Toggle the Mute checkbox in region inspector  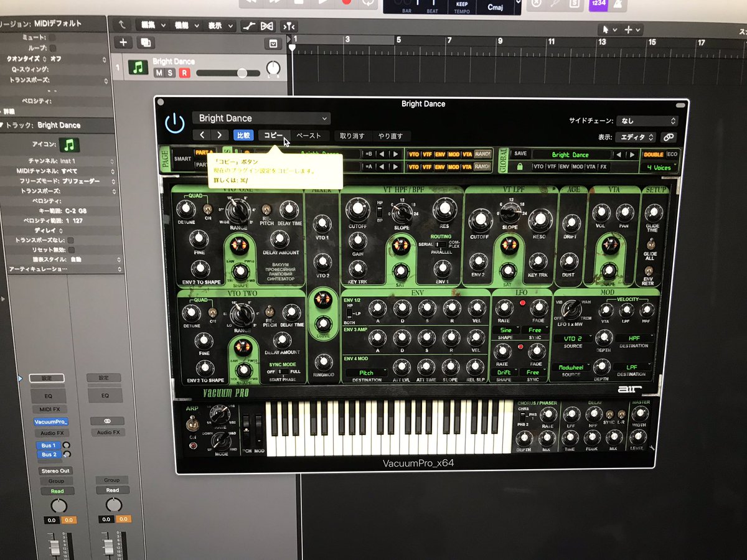pyautogui.click(x=53, y=37)
